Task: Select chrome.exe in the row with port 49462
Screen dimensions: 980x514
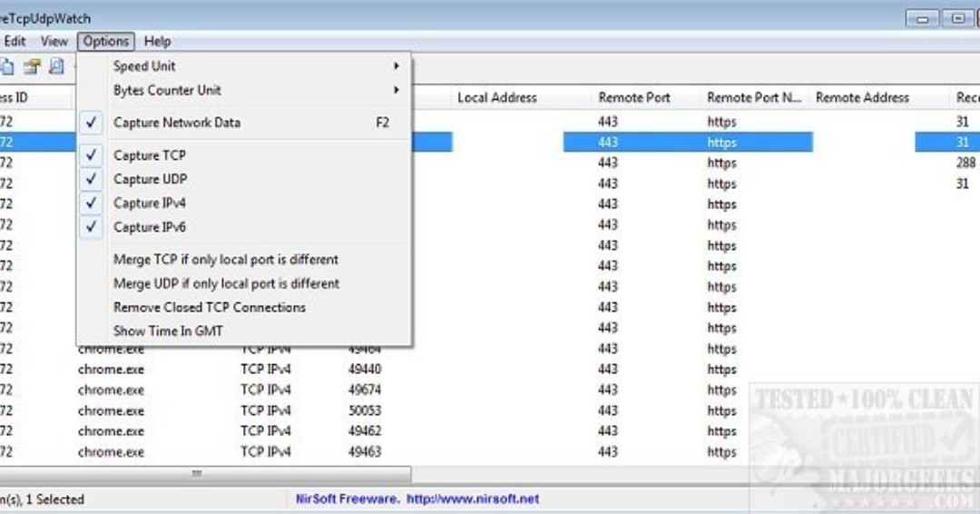Action: coord(112,431)
